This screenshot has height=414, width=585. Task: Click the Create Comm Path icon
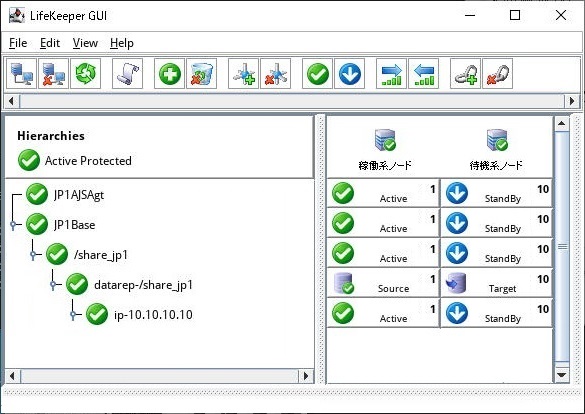243,73
